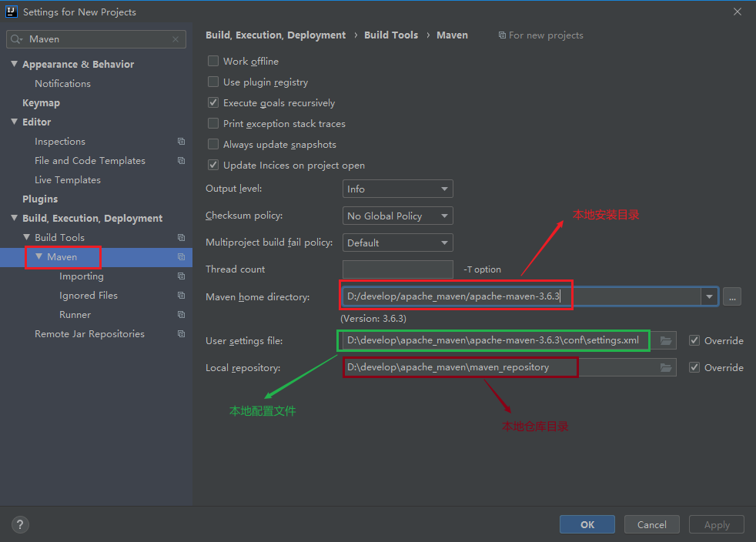756x542 pixels.
Task: Click the project-level icon beside Runner
Action: pyautogui.click(x=181, y=314)
